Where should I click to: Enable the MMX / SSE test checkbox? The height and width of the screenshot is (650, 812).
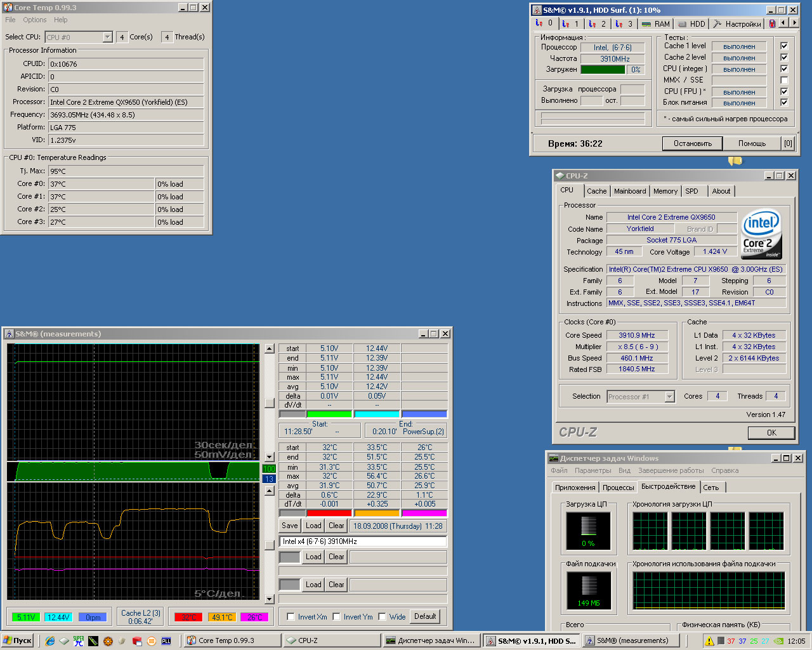pos(784,80)
